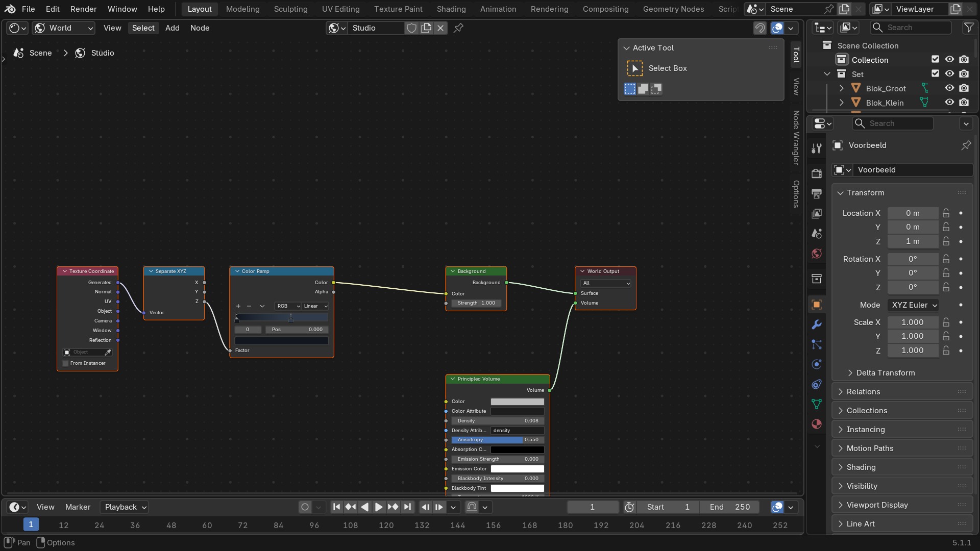Image resolution: width=980 pixels, height=551 pixels.
Task: Open the Node menu in editor header
Action: coord(200,28)
